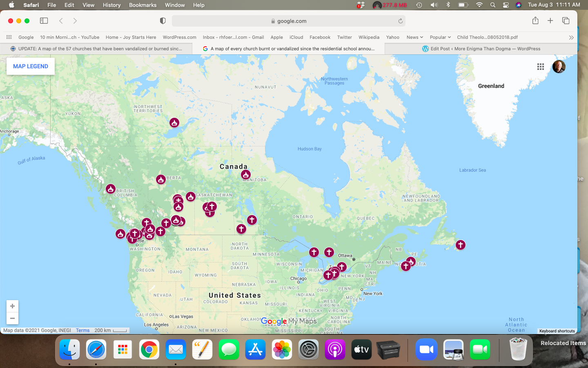Select the cross marker near Newfoundland coast
588x368 pixels.
click(x=461, y=245)
